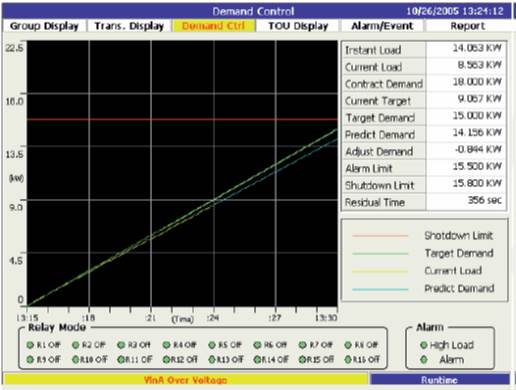Click the Runtime button in status bar
The image size is (516, 390).
440,380
